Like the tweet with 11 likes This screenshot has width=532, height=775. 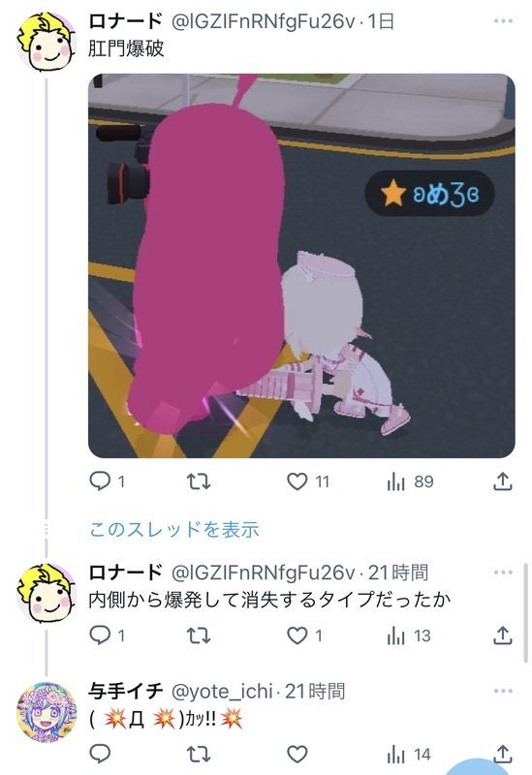(x=297, y=481)
